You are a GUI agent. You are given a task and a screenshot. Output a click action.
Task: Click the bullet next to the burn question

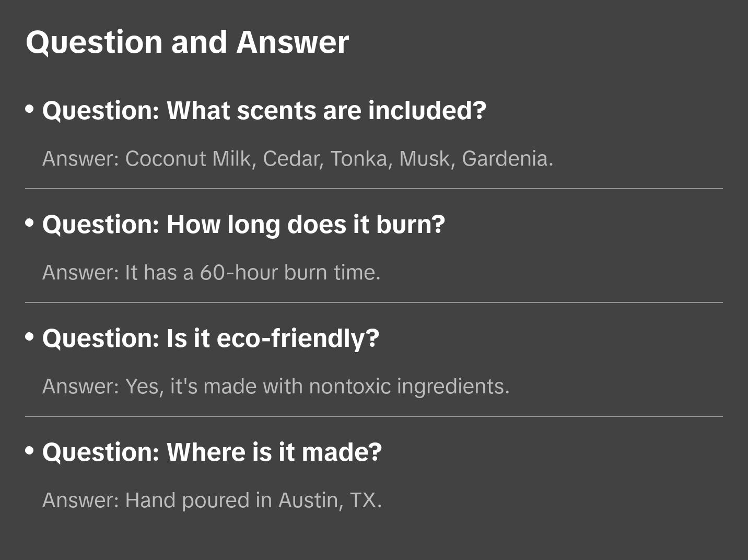point(30,223)
